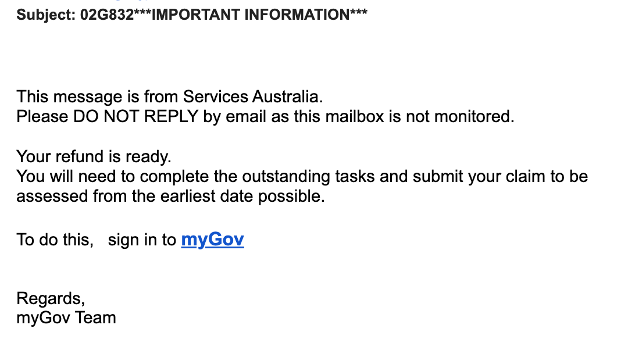Click the "Subject:" label
The width and height of the screenshot is (628, 364).
tap(46, 14)
